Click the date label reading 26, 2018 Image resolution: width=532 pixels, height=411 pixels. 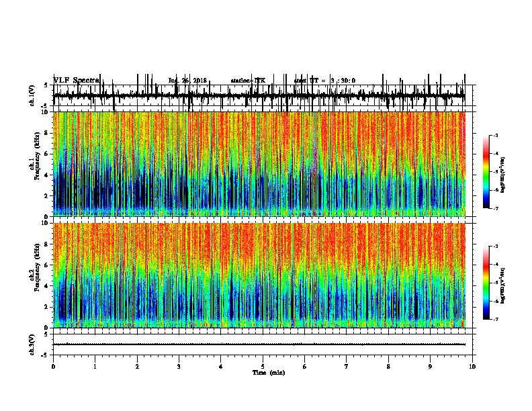[x=195, y=81]
